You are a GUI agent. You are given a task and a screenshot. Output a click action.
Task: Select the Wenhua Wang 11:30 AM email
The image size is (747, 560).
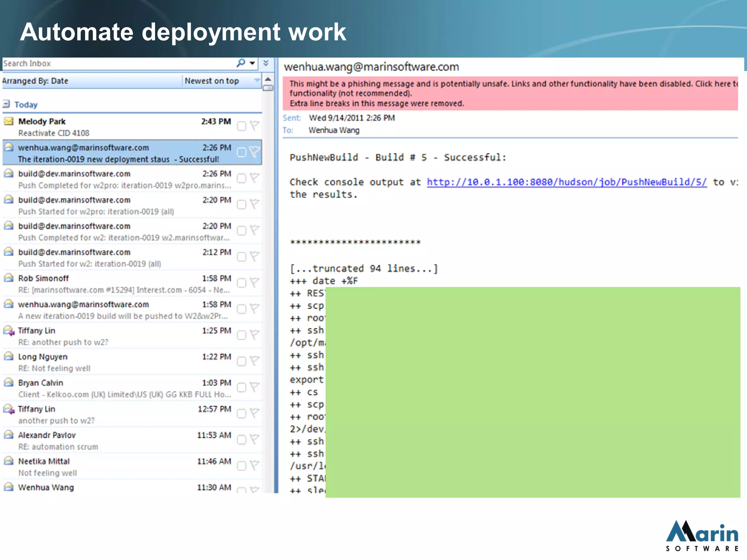[x=132, y=487]
